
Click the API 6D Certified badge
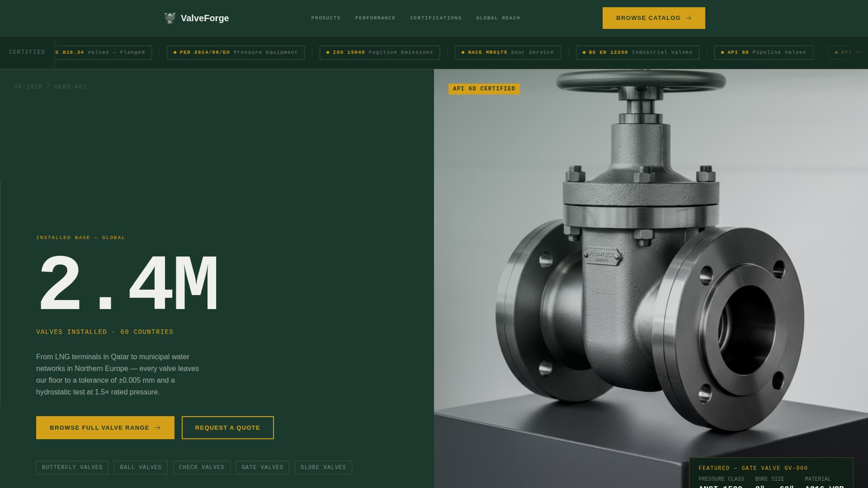(x=484, y=89)
